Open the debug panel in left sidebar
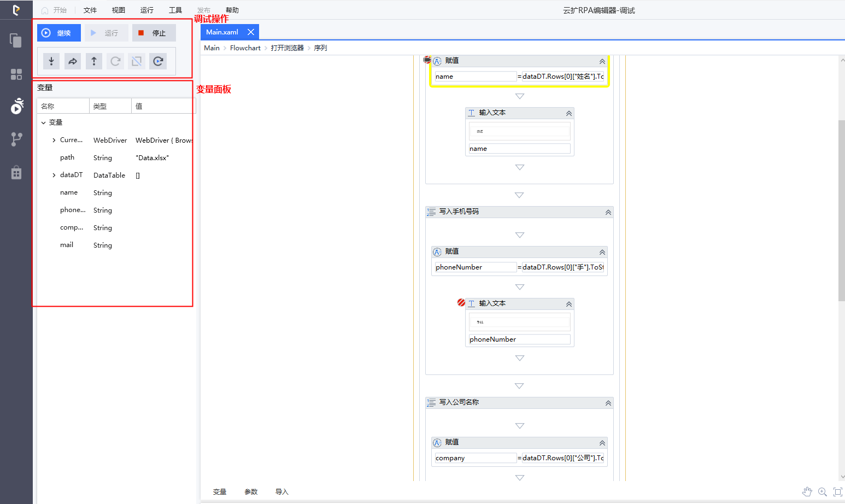845x504 pixels. [16, 106]
